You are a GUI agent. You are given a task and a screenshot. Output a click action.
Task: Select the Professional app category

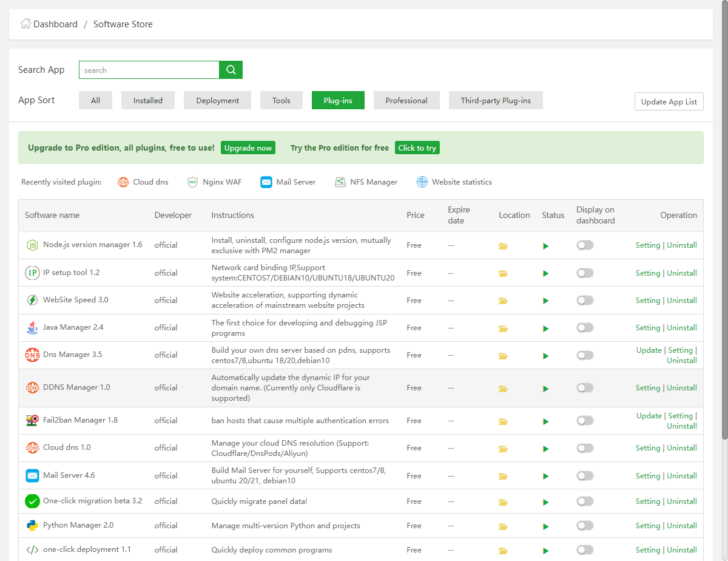pos(406,101)
